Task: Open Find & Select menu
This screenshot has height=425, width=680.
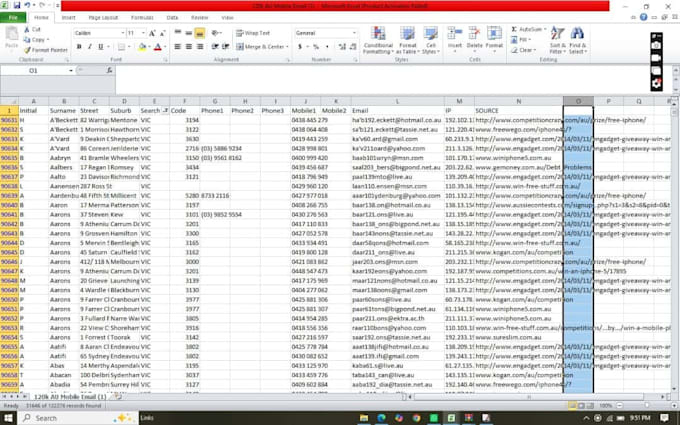Action: click(x=578, y=40)
